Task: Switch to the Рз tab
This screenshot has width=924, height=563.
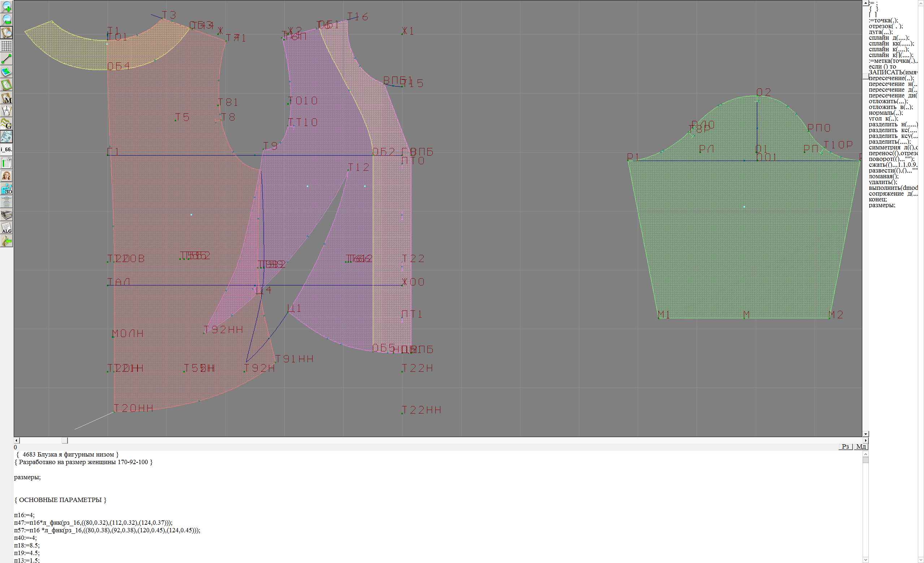Action: pyautogui.click(x=845, y=446)
